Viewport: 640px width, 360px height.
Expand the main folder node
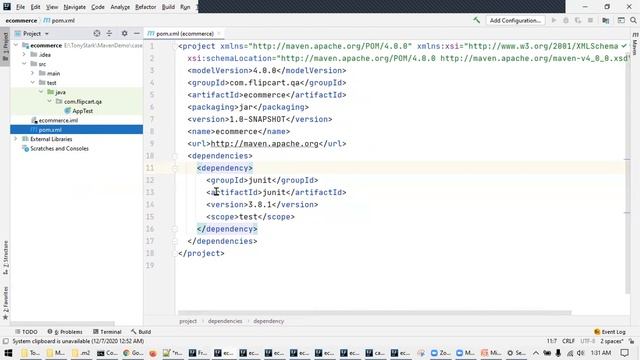pos(33,73)
